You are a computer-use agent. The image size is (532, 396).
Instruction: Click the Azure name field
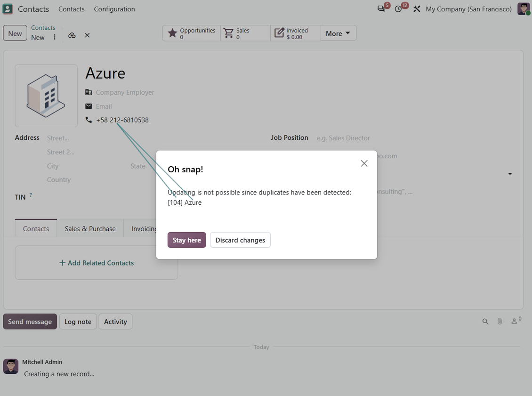click(x=105, y=73)
